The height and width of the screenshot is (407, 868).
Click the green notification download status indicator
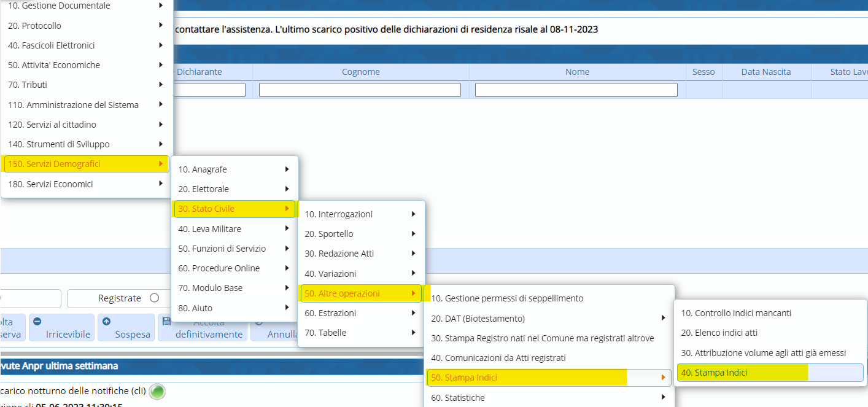(x=158, y=391)
